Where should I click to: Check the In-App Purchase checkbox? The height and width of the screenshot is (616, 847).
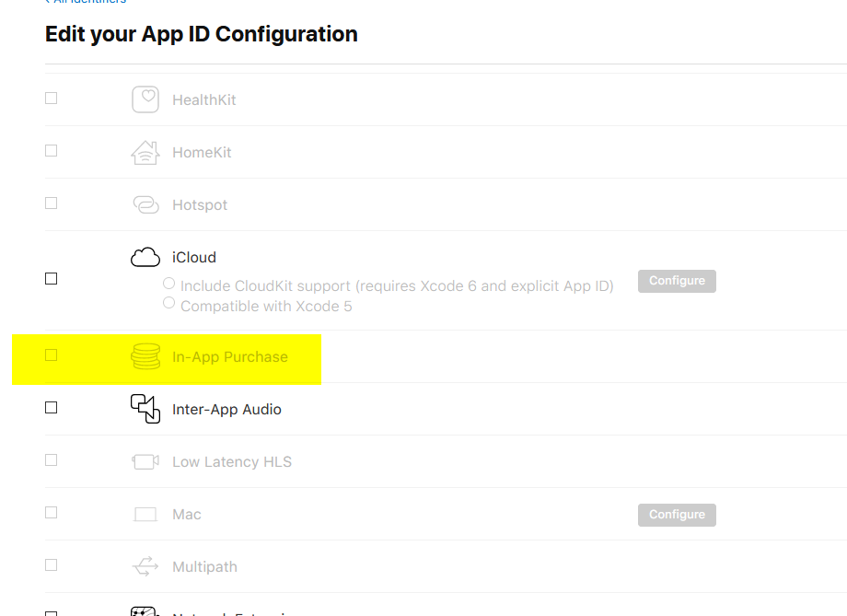(x=52, y=354)
